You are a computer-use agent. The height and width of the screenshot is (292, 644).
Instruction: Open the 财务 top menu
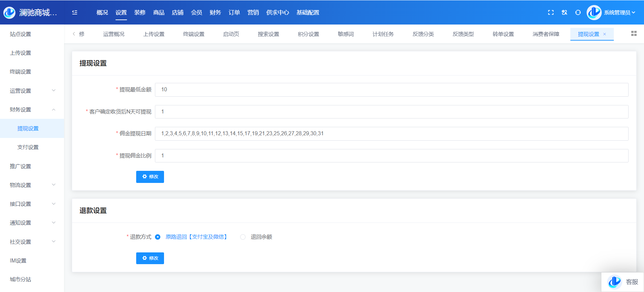click(215, 12)
